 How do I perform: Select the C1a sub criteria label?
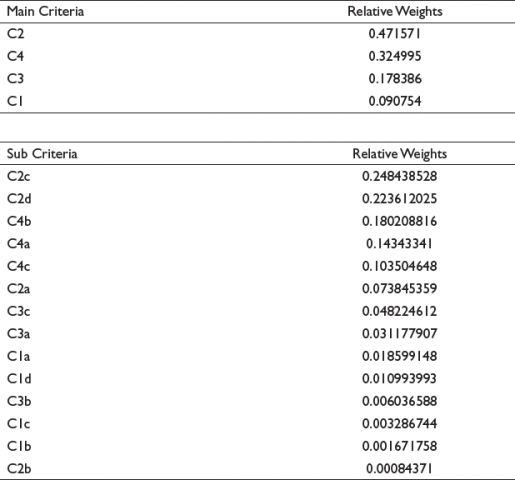(19, 356)
